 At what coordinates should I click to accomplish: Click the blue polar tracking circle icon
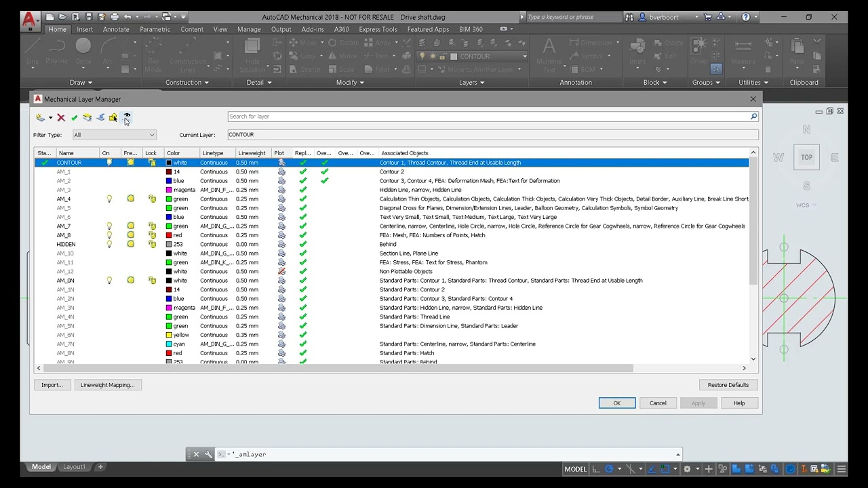tap(609, 469)
